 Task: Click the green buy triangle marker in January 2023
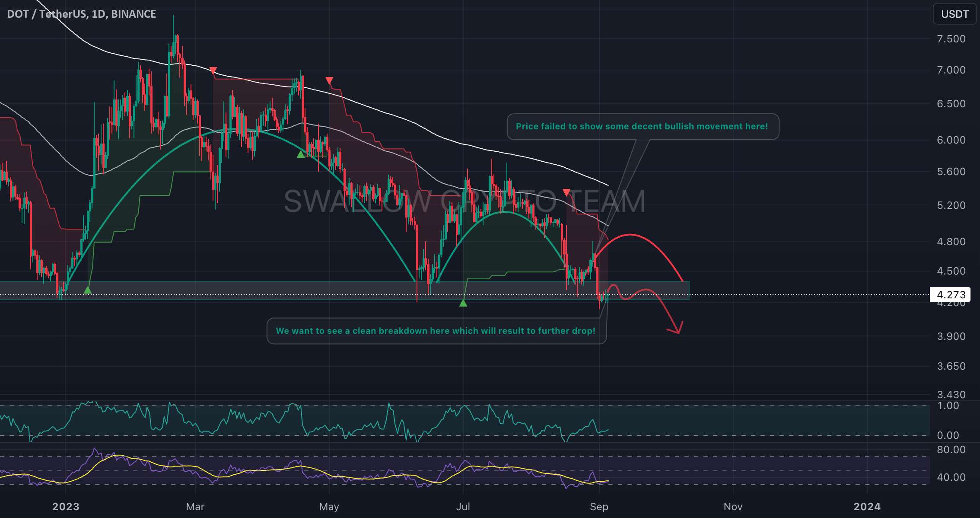pos(88,290)
